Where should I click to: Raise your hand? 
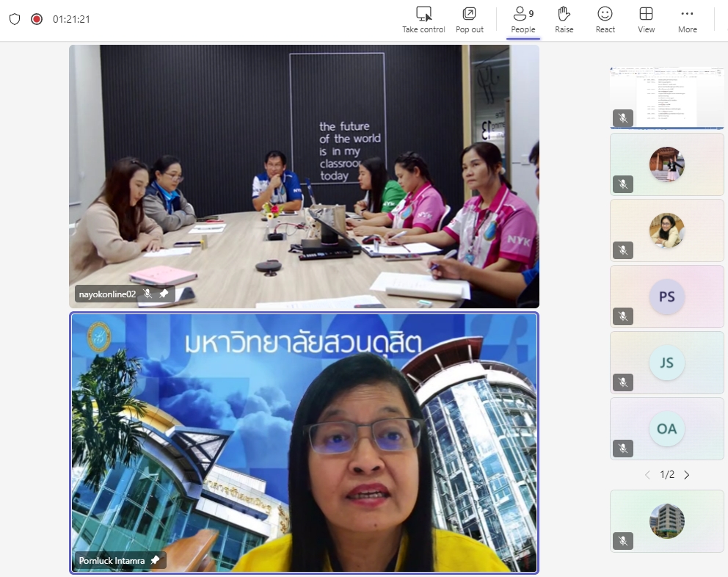click(564, 20)
